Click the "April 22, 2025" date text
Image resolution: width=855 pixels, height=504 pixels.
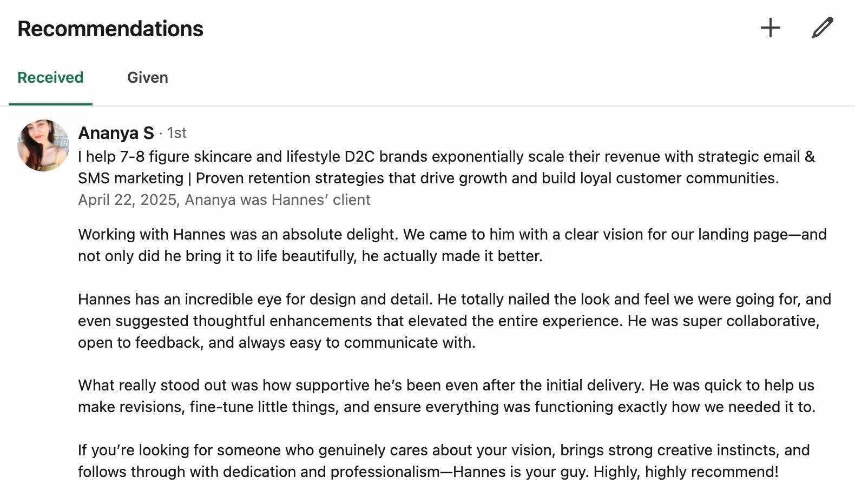tap(127, 200)
